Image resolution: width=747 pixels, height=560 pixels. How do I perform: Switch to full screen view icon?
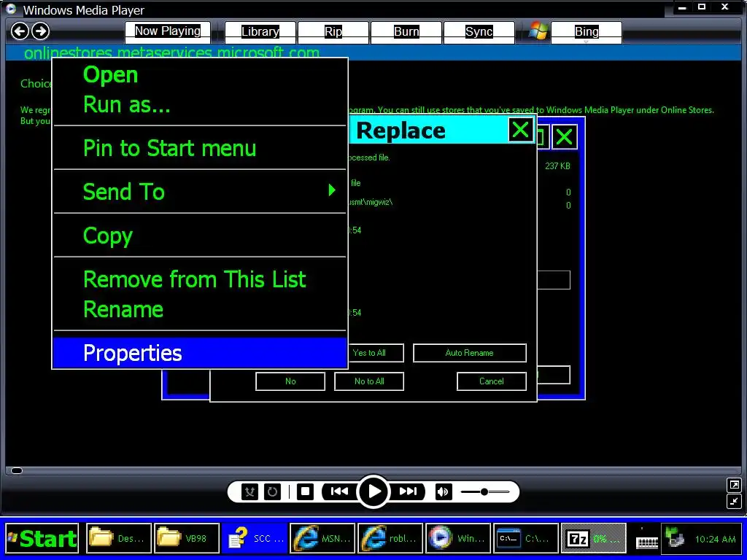pyautogui.click(x=734, y=485)
